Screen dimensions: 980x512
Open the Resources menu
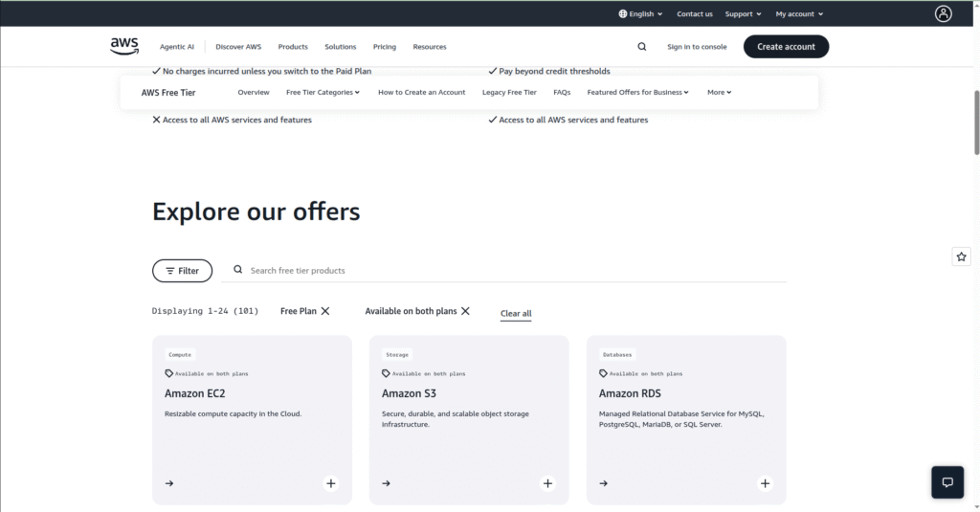click(x=430, y=46)
